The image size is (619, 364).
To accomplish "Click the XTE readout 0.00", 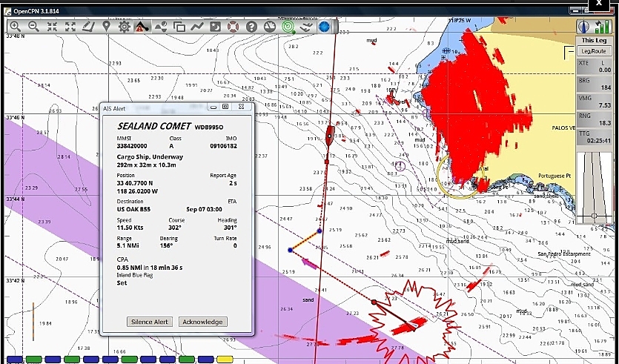I will coord(604,70).
